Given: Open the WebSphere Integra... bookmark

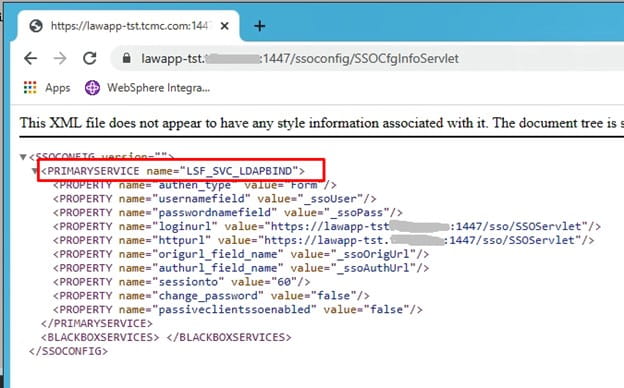Looking at the screenshot, I should pyautogui.click(x=147, y=88).
